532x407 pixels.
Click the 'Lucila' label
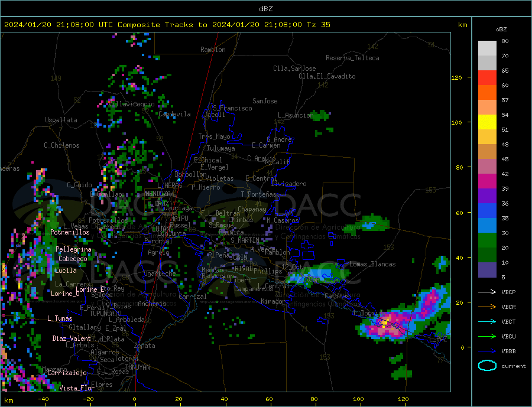click(66, 271)
